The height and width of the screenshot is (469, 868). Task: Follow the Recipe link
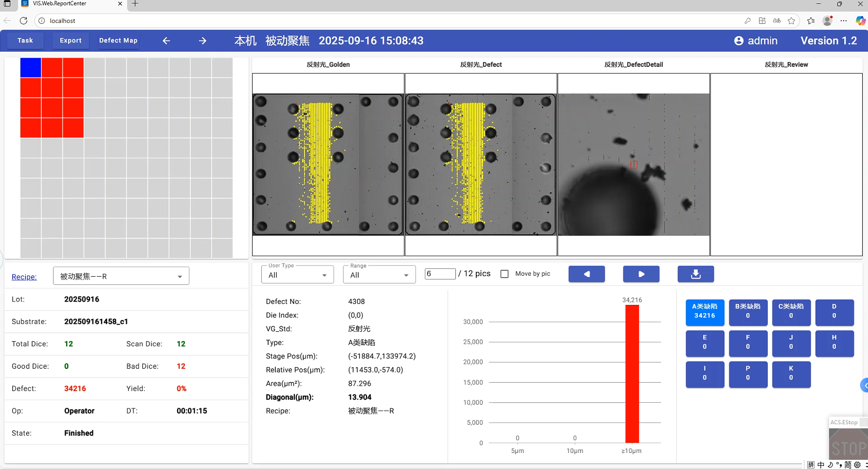click(x=24, y=277)
